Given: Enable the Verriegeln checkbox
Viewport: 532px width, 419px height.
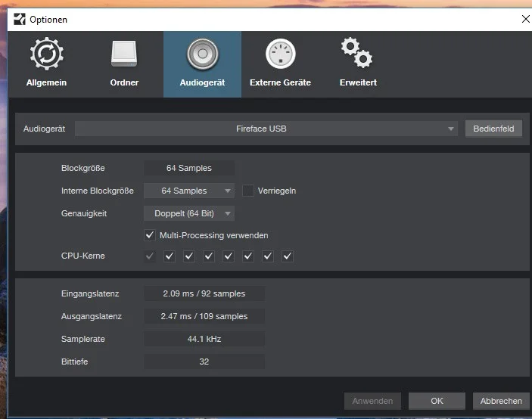Looking at the screenshot, I should 248,191.
